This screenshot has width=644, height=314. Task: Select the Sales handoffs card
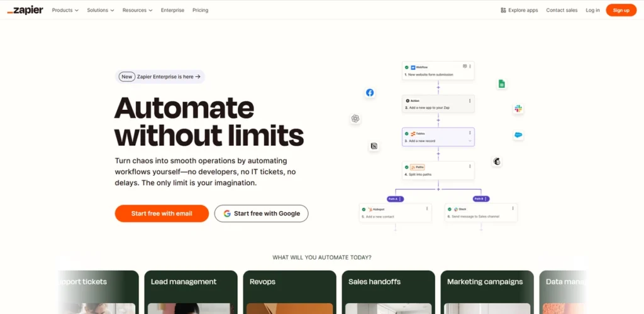(x=389, y=292)
